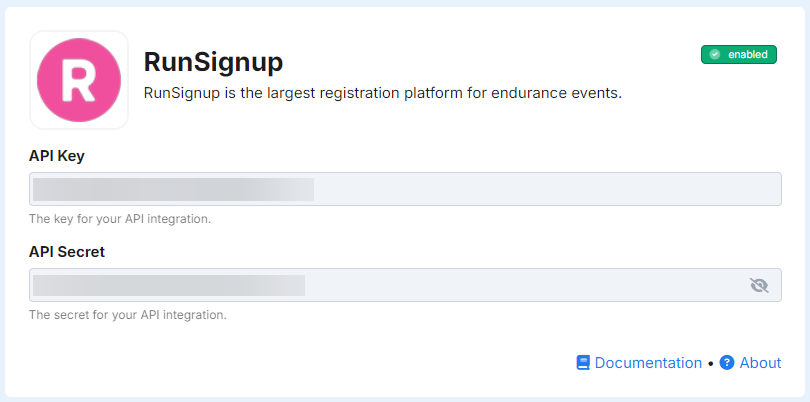The height and width of the screenshot is (402, 810).
Task: Click the question mark icon beside About
Action: 727,363
